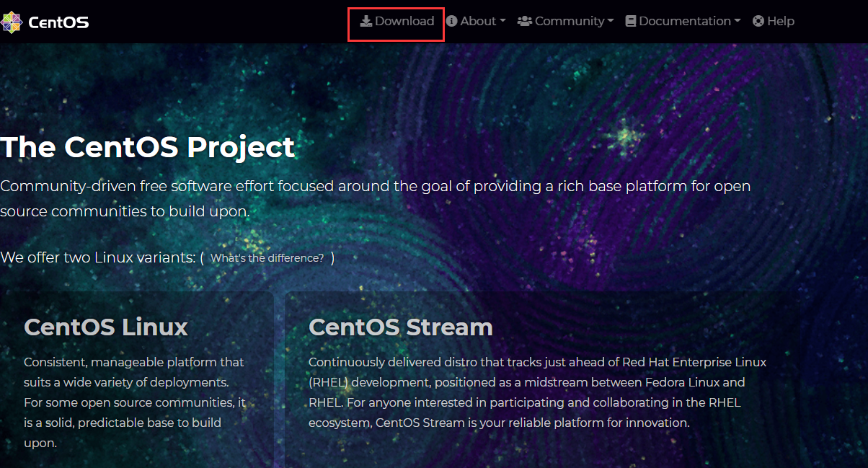
Task: Open the Documentation menu
Action: (683, 21)
